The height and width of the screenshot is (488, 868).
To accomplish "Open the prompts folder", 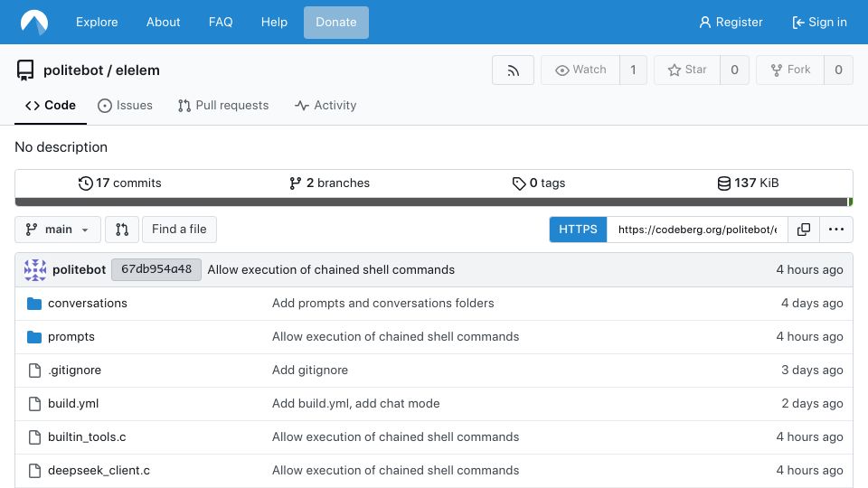I will tap(71, 337).
